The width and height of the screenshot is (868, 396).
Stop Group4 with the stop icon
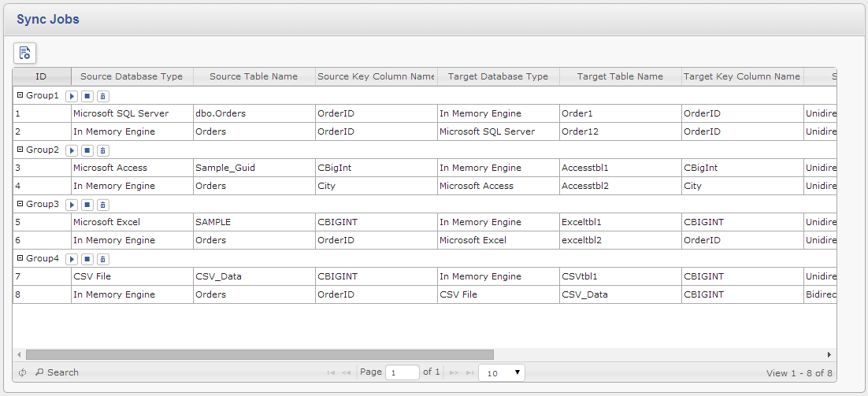pyautogui.click(x=87, y=259)
